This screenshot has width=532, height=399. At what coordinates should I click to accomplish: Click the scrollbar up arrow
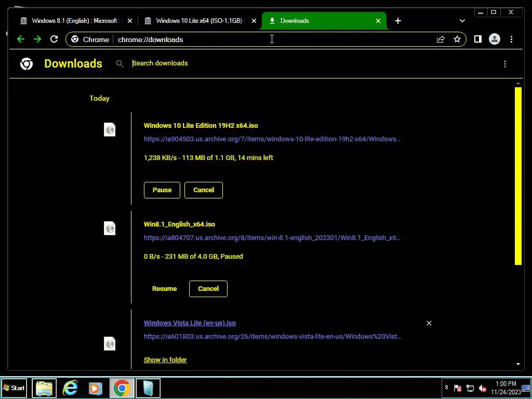[x=518, y=83]
